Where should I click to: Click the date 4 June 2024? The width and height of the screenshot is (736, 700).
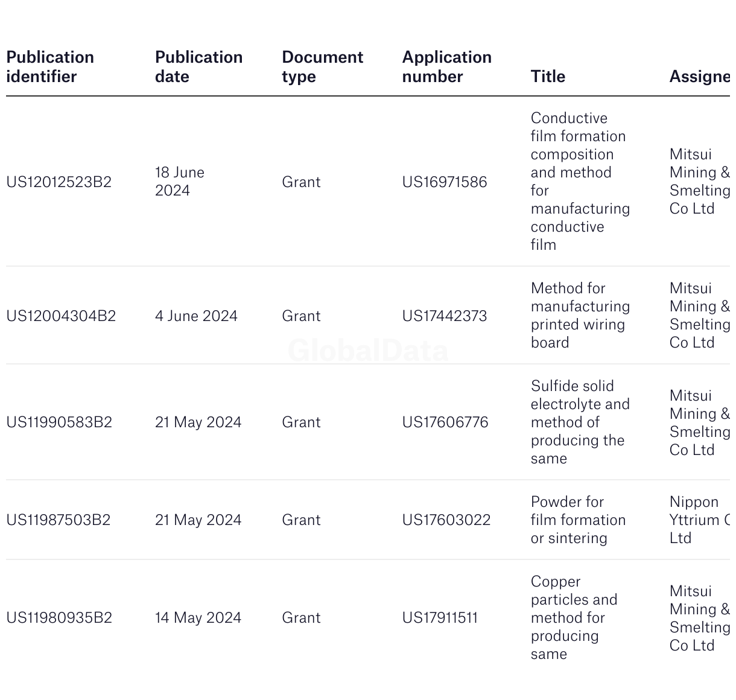(x=197, y=316)
